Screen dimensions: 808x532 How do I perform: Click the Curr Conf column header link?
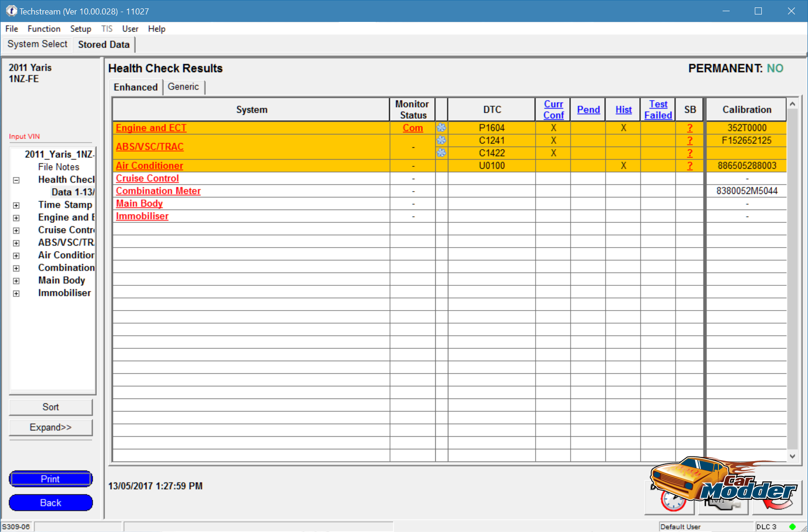(x=553, y=110)
